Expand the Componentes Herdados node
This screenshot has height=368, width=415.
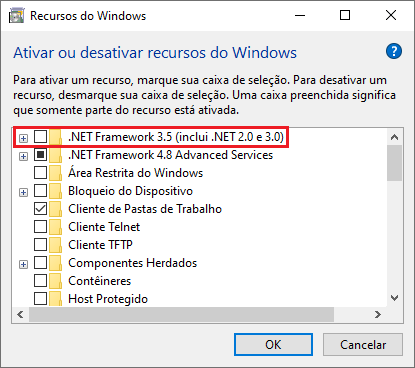click(23, 264)
